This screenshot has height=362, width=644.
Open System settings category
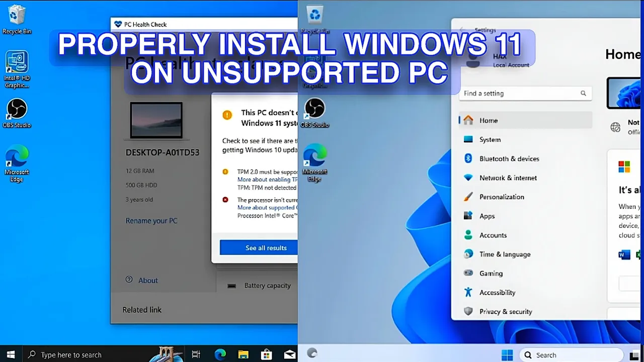click(525, 139)
